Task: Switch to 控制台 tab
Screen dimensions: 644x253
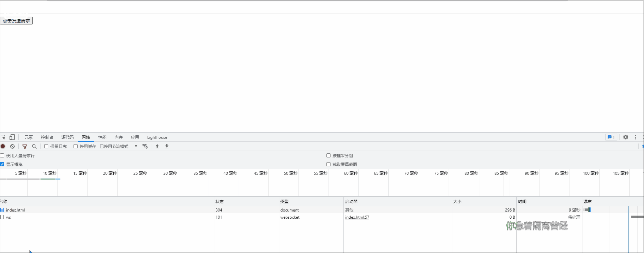Action: click(47, 137)
